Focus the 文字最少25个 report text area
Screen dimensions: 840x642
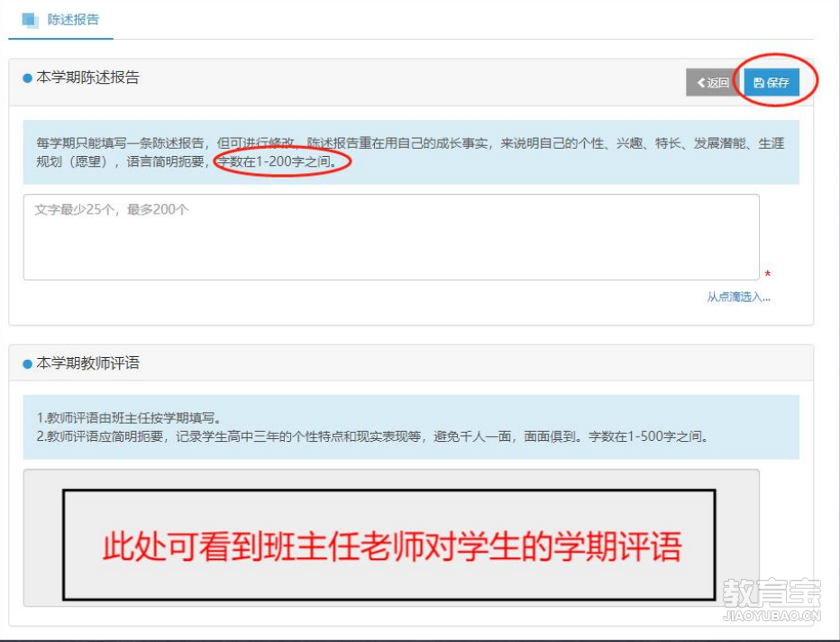click(x=391, y=237)
